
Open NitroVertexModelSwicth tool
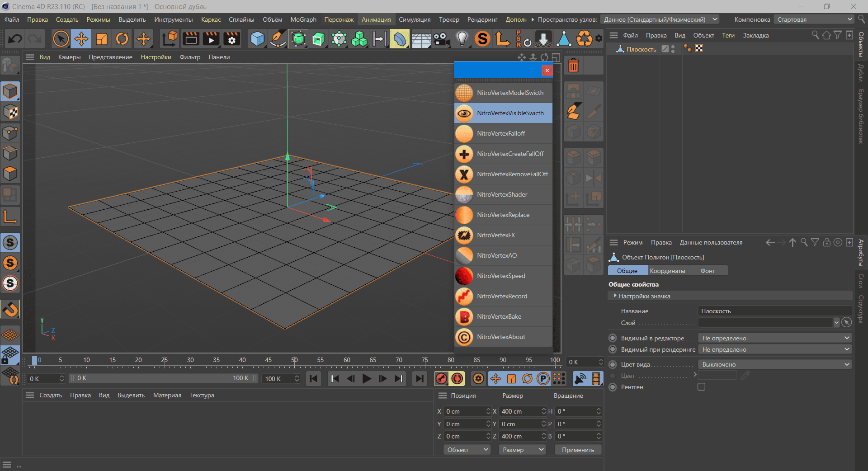[503, 93]
